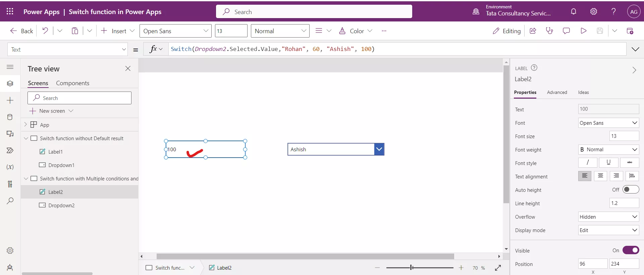Open the Open Sans font dropdown in toolbar
This screenshot has height=275, width=644.
[x=175, y=31]
